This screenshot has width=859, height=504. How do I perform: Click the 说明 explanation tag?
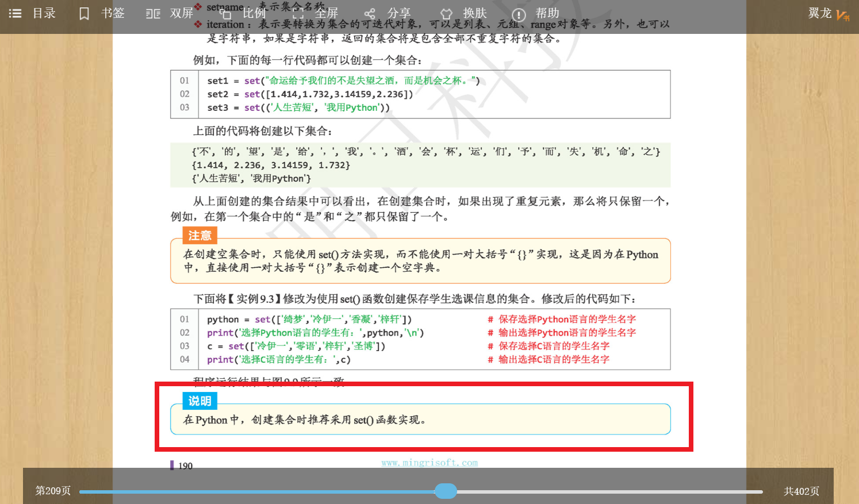[x=200, y=401]
